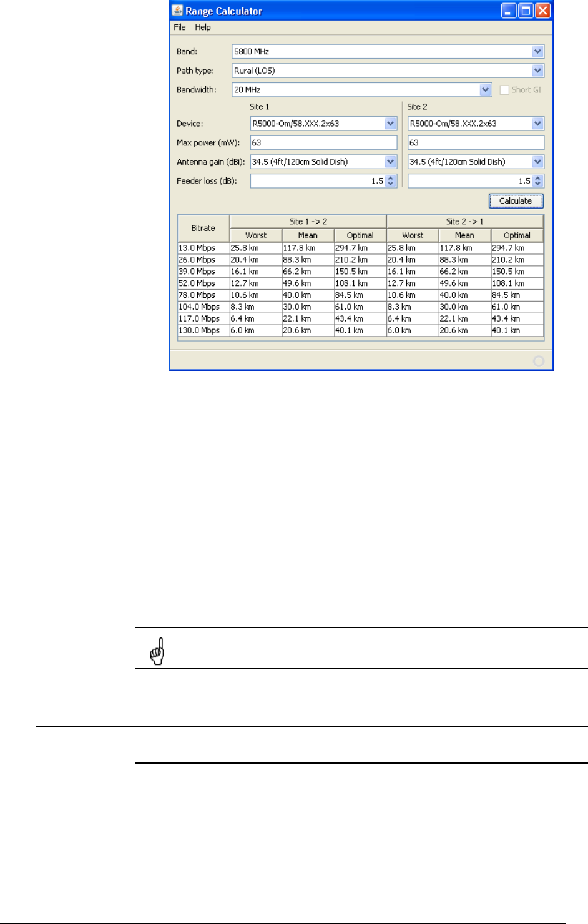Click 117.8 km cell under Site 2 -> 1

(464, 248)
